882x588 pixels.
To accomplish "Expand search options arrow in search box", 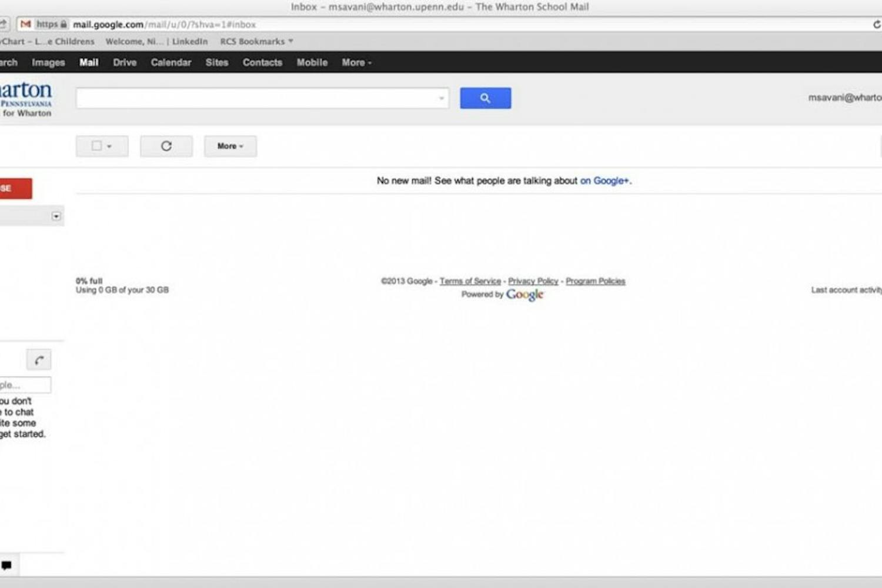I will [441, 98].
